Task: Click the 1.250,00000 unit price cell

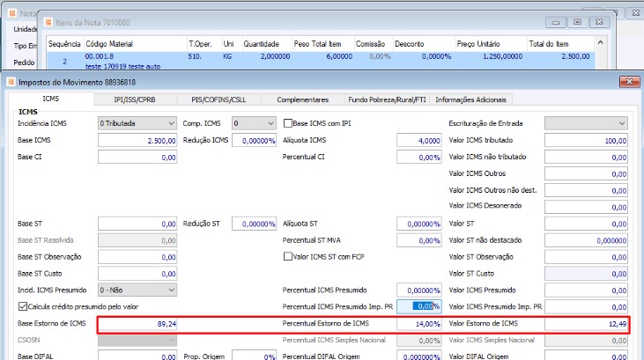Action: click(502, 56)
